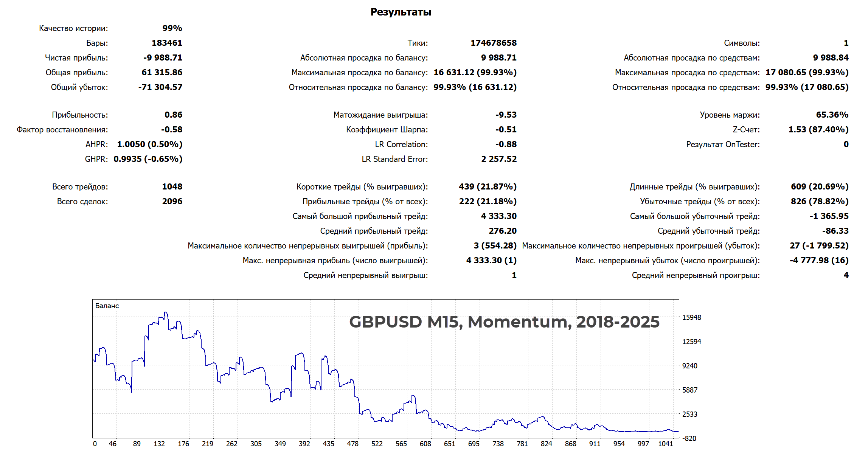Click the Тики count 174678658

pos(493,43)
